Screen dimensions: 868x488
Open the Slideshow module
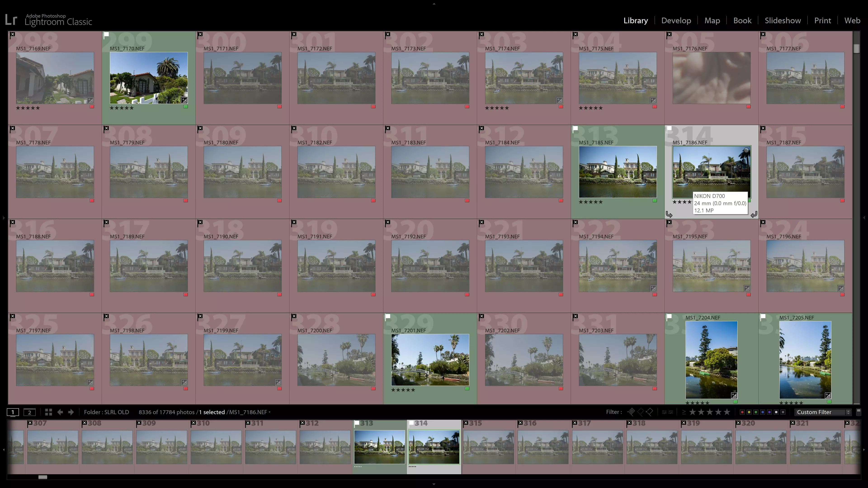tap(782, 21)
